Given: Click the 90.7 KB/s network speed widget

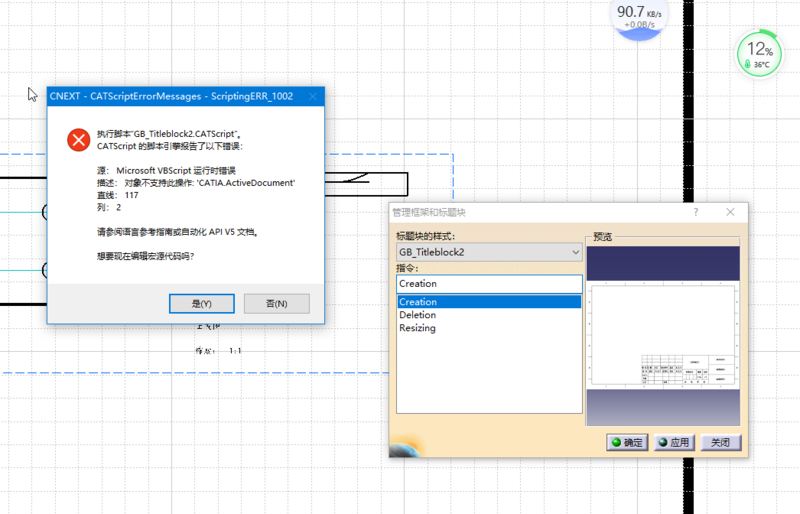Looking at the screenshot, I should click(638, 16).
